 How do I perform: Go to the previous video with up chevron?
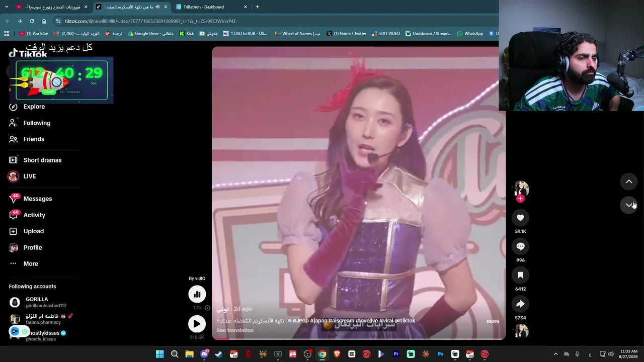(628, 182)
